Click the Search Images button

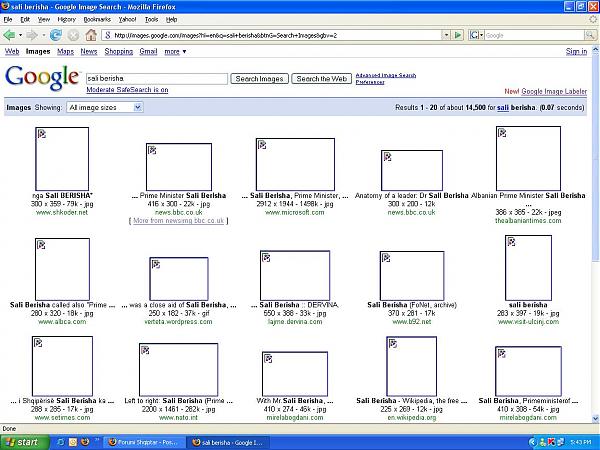click(259, 78)
